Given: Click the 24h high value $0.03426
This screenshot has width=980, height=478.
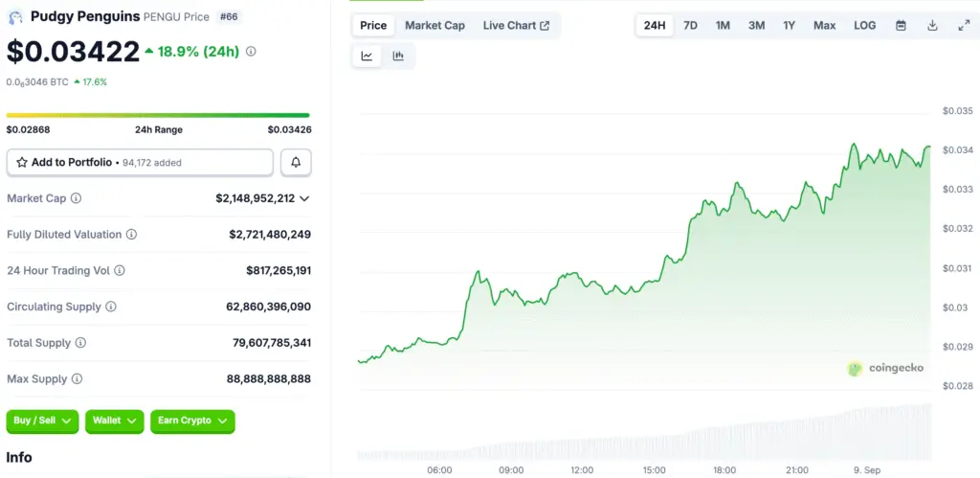Looking at the screenshot, I should pos(289,130).
